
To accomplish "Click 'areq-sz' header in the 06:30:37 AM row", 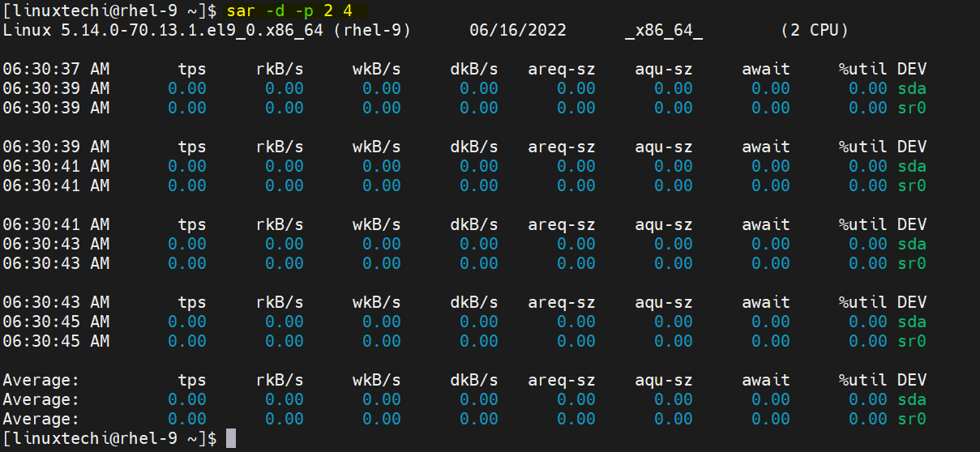I will pyautogui.click(x=562, y=69).
